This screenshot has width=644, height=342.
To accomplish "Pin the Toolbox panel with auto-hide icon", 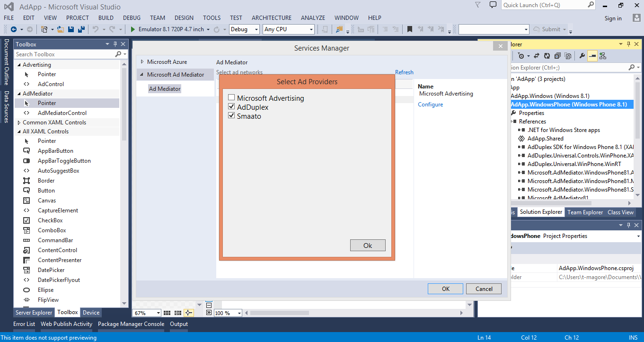I will coord(115,44).
